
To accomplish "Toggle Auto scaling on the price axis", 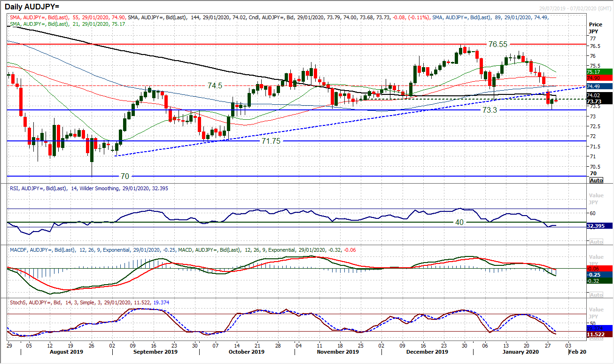I will tap(596, 180).
